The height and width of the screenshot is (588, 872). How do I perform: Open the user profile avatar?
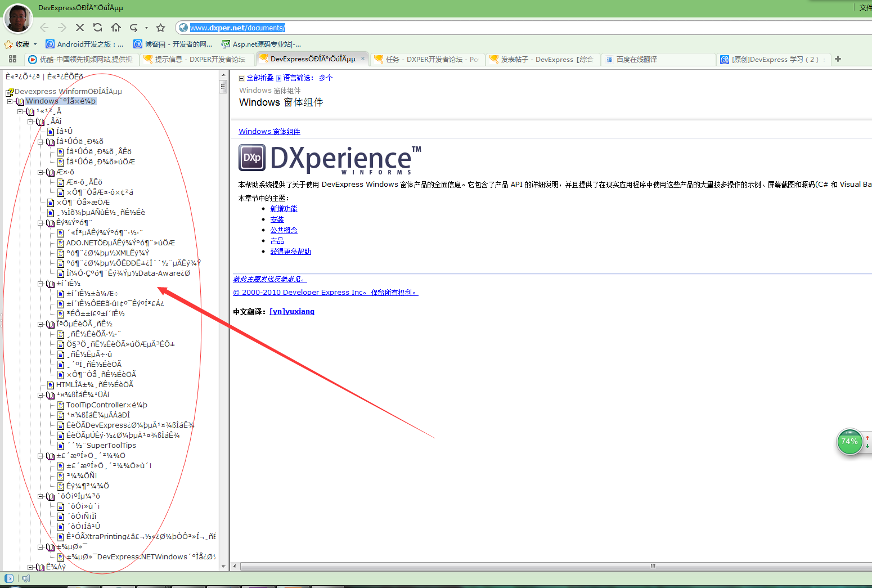click(x=18, y=19)
